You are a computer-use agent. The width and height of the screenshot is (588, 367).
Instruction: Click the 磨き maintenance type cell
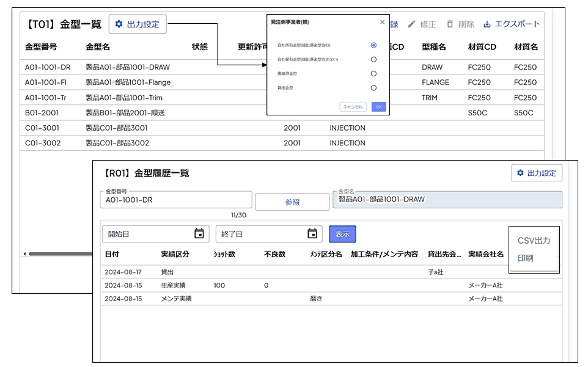316,299
